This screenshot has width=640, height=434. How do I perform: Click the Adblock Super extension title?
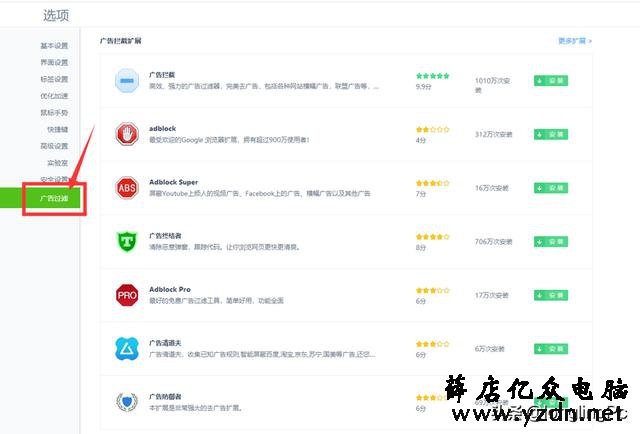click(x=173, y=182)
